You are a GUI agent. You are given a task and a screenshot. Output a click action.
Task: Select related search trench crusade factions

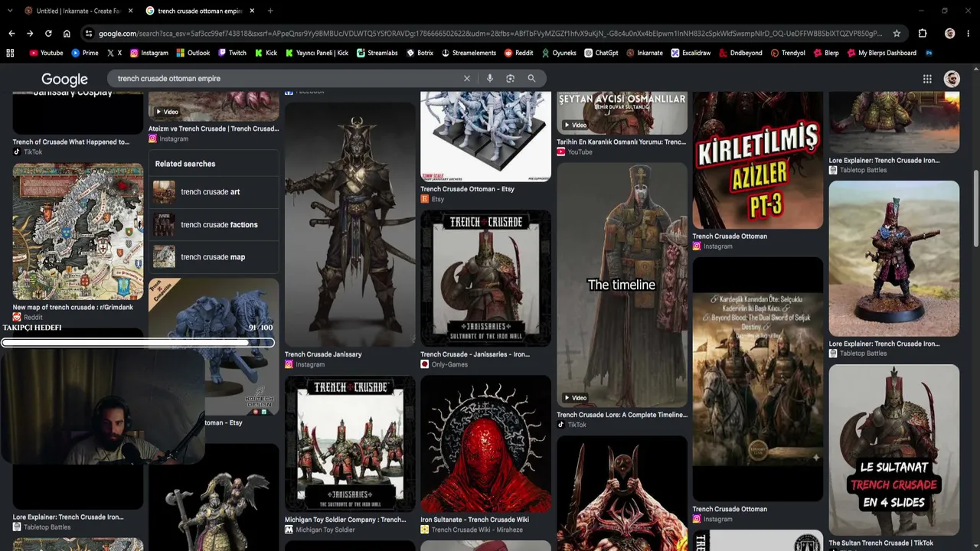(214, 225)
